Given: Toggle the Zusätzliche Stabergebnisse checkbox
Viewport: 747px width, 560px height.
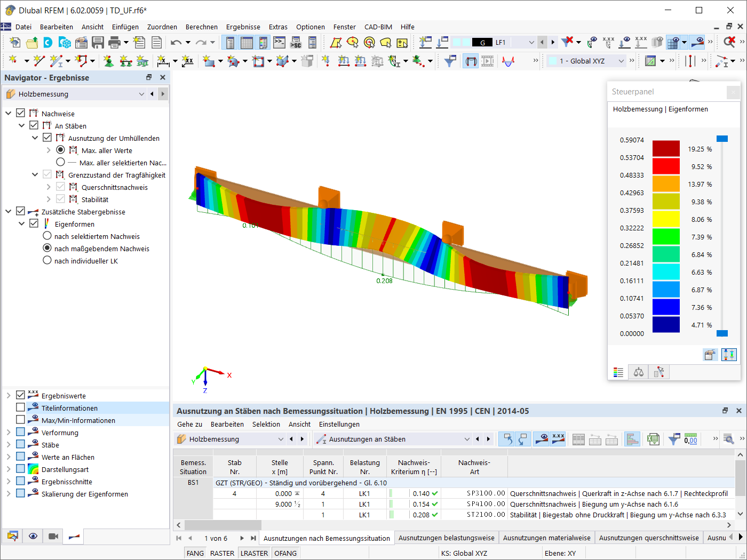Looking at the screenshot, I should pyautogui.click(x=21, y=211).
